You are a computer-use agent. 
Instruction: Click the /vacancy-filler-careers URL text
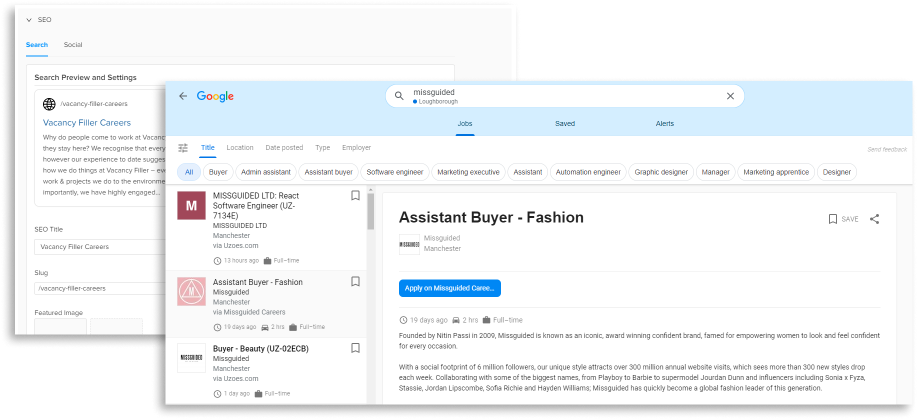pyautogui.click(x=94, y=104)
